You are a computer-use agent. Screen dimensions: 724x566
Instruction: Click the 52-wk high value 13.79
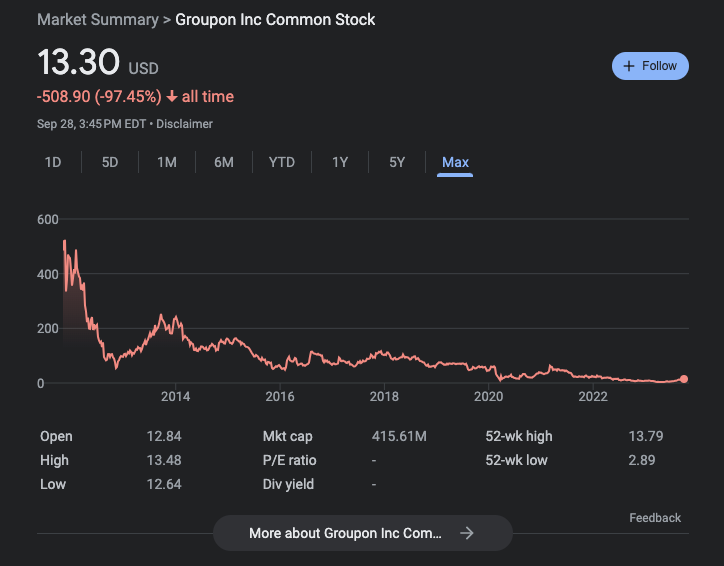[x=646, y=436]
